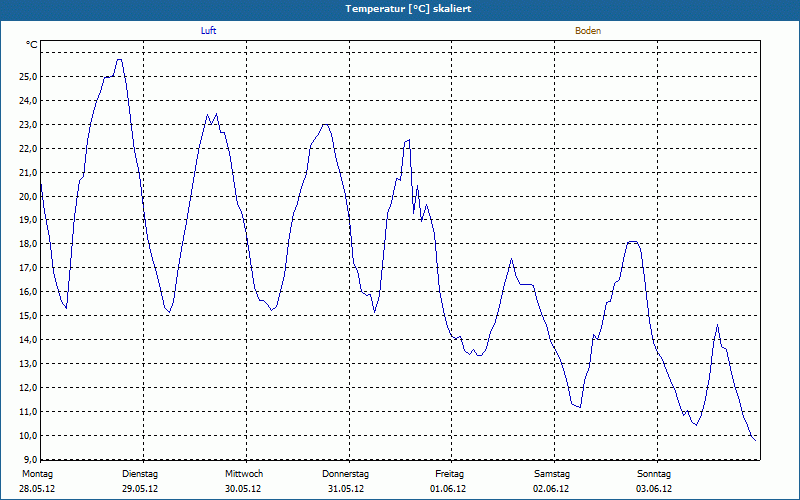
Task: Click the Mittwoch day label
Action: click(244, 474)
